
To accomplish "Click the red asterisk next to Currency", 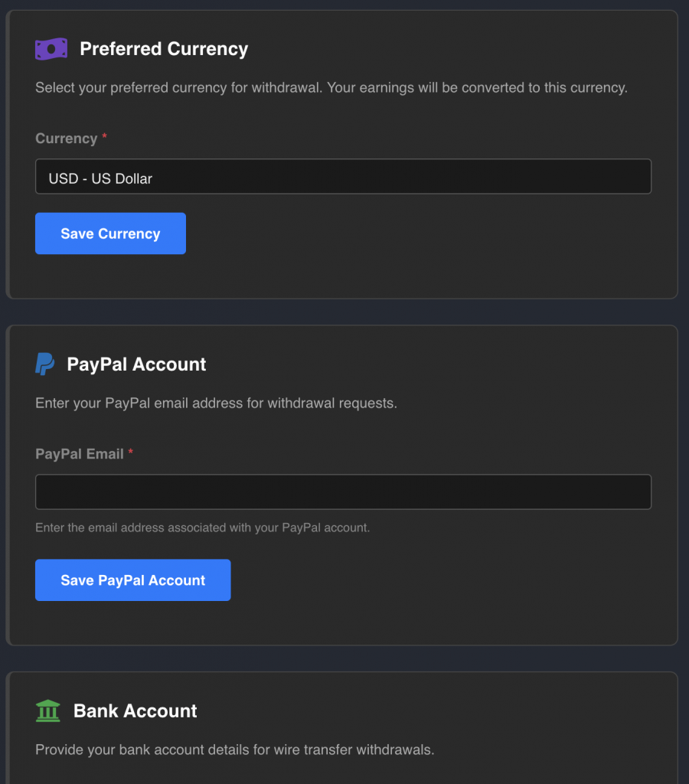I will coord(105,137).
